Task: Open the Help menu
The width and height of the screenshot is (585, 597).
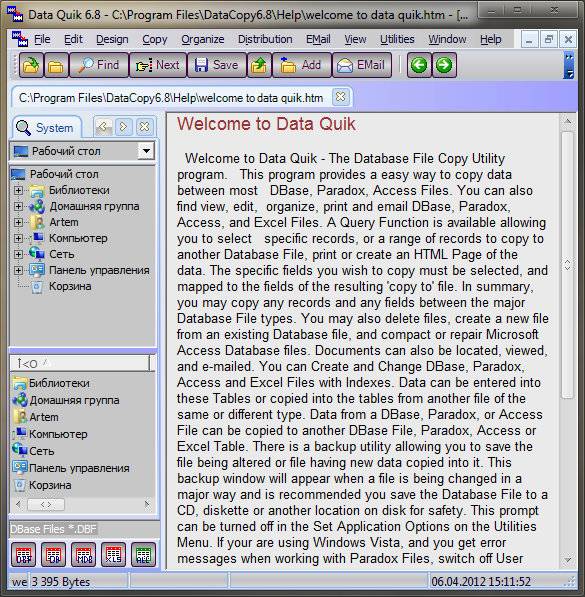Action: pos(491,39)
